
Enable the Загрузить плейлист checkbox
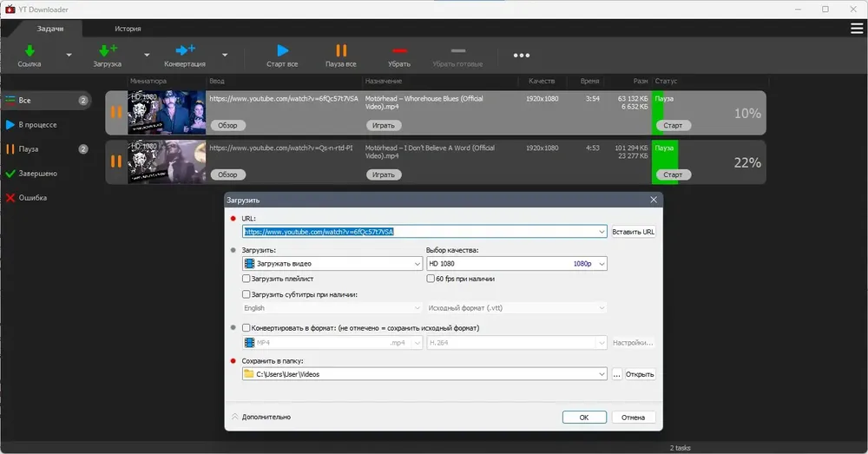tap(247, 279)
